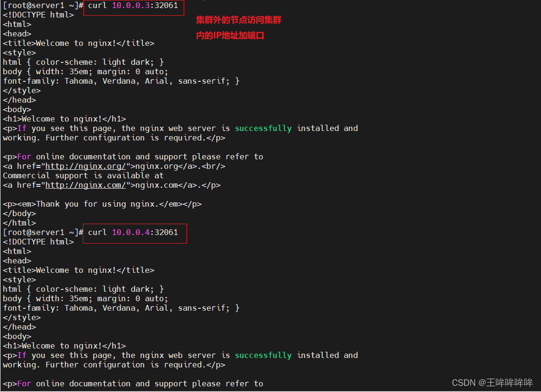
Task: Click the first '<title>Welcome to nginx!</title>' line
Action: pyautogui.click(x=79, y=43)
